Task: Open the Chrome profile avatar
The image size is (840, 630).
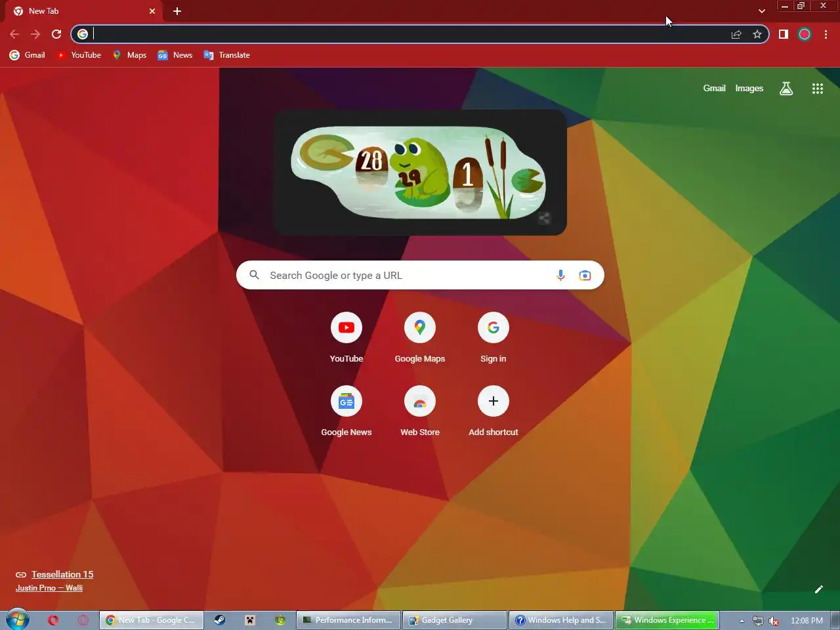Action: [805, 34]
